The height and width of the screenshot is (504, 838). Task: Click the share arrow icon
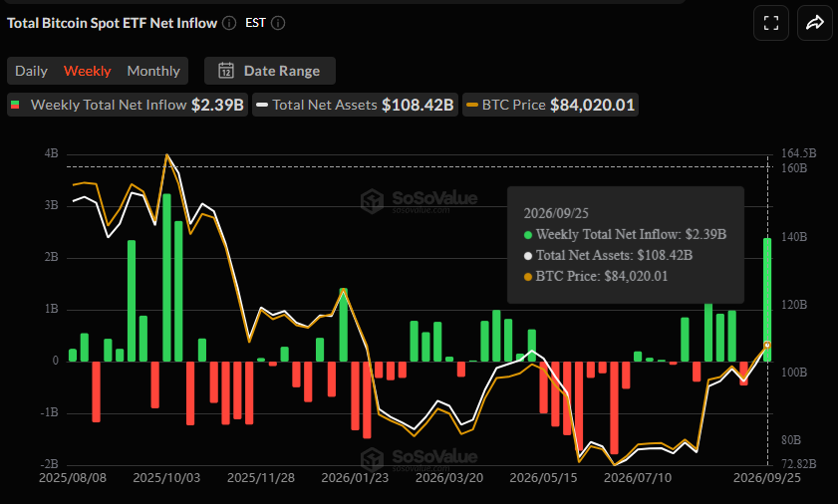[814, 23]
